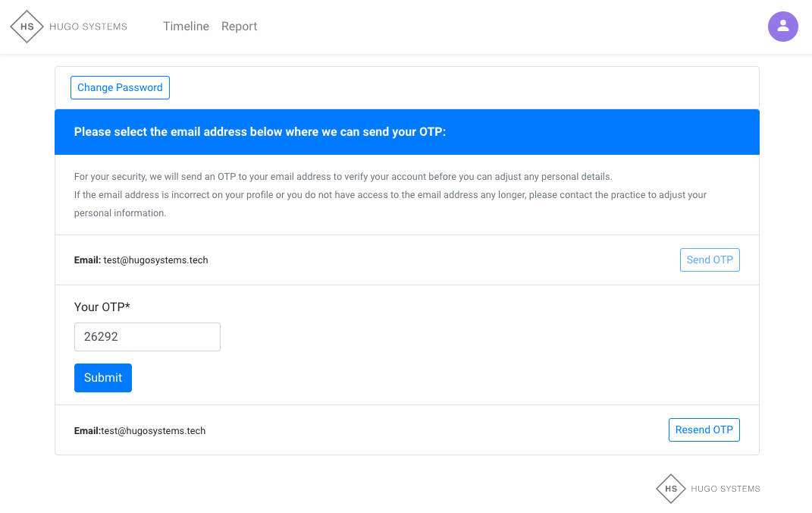Click the email address beside Resend OTP

click(x=153, y=431)
